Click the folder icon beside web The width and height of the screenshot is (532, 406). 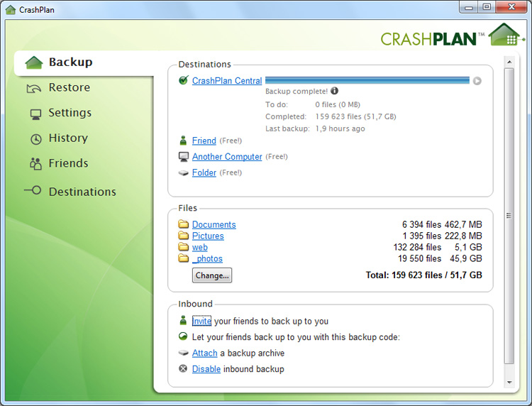183,247
